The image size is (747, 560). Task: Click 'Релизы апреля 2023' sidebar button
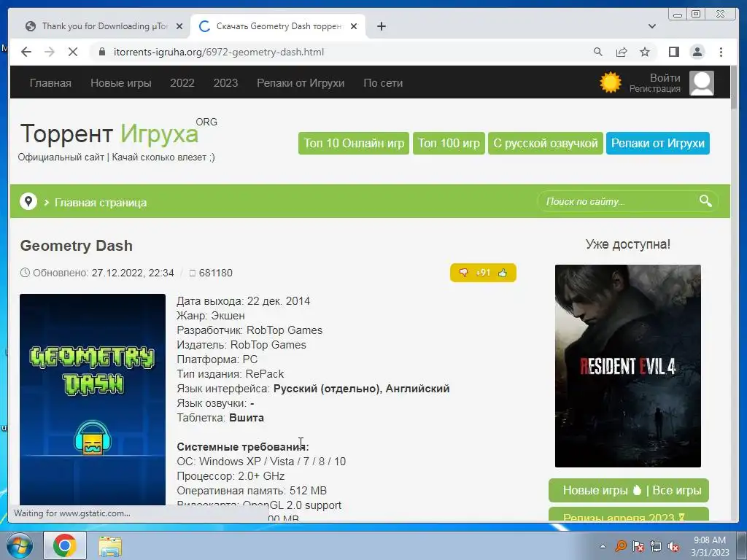tap(629, 514)
